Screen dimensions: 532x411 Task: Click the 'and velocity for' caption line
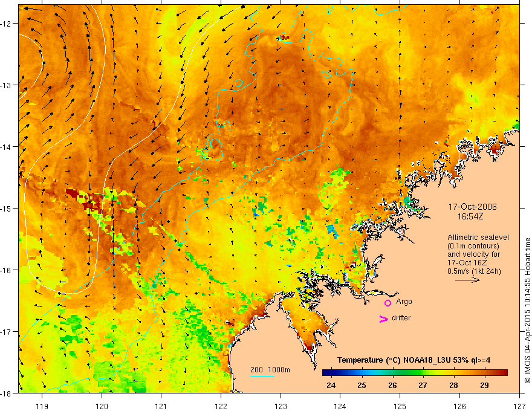point(473,254)
